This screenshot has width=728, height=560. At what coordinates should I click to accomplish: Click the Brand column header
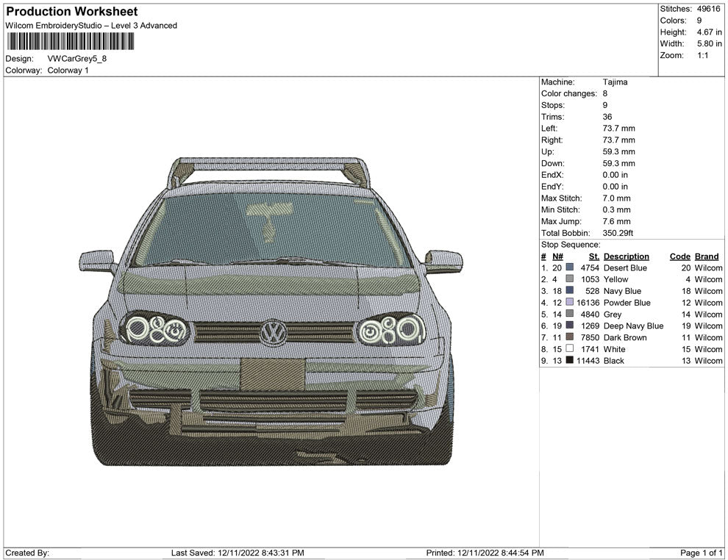pyautogui.click(x=707, y=256)
